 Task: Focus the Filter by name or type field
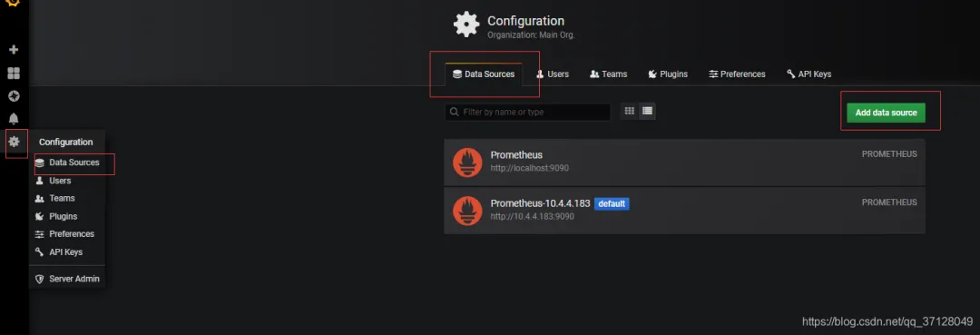coord(527,112)
